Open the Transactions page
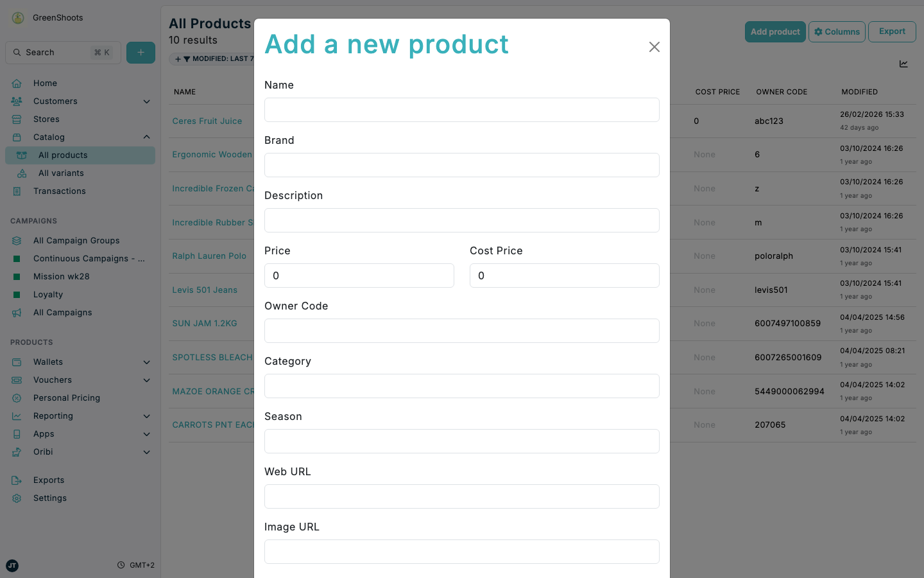This screenshot has height=578, width=924. click(59, 191)
